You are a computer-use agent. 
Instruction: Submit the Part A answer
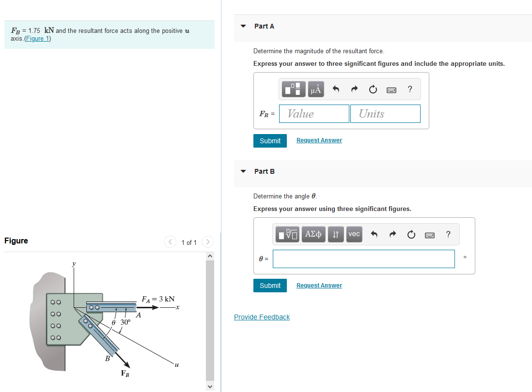point(270,140)
